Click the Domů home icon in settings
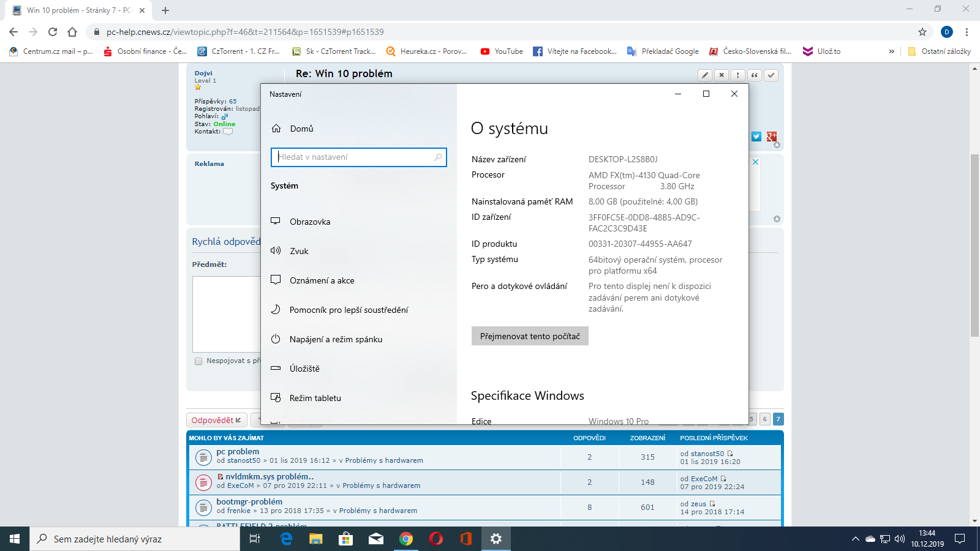This screenshot has width=980, height=551. pyautogui.click(x=276, y=129)
